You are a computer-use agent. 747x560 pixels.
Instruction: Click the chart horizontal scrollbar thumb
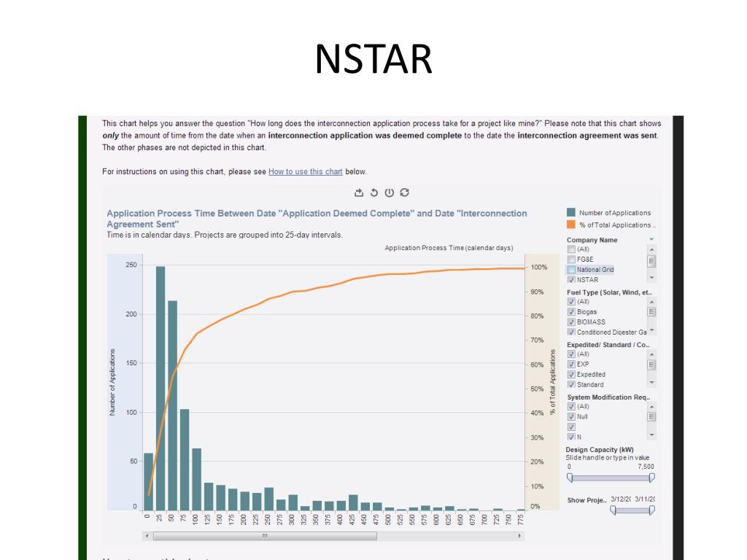tap(264, 536)
